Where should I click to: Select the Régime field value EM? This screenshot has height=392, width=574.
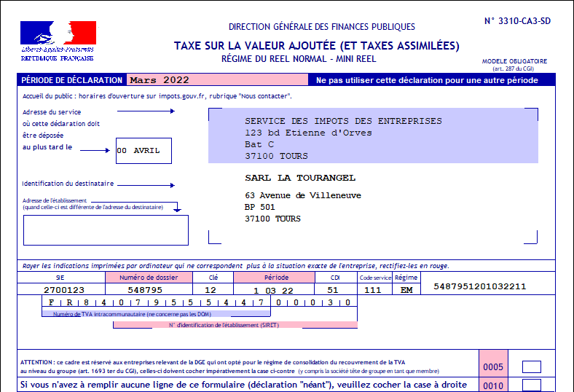pos(406,289)
